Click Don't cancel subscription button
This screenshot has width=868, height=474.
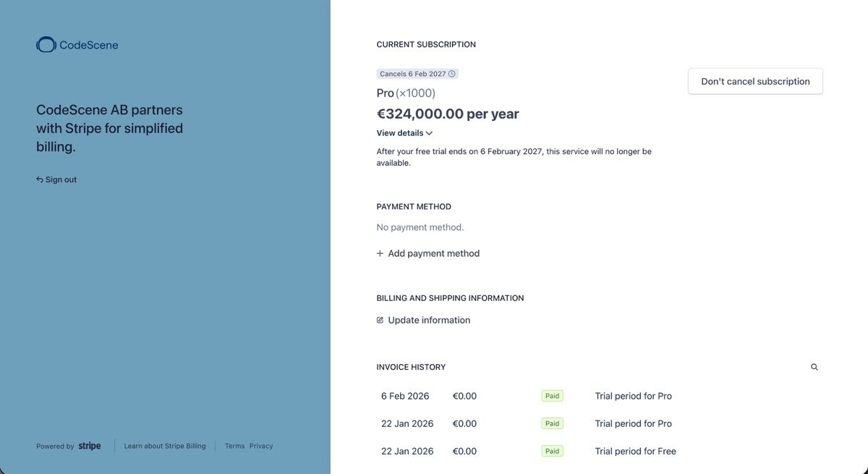[x=755, y=81]
